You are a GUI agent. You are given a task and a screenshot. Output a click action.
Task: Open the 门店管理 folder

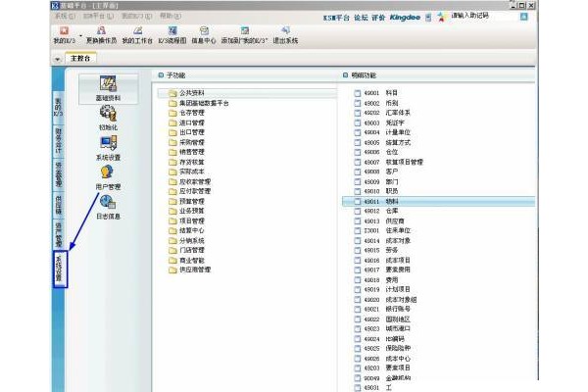[x=186, y=250]
